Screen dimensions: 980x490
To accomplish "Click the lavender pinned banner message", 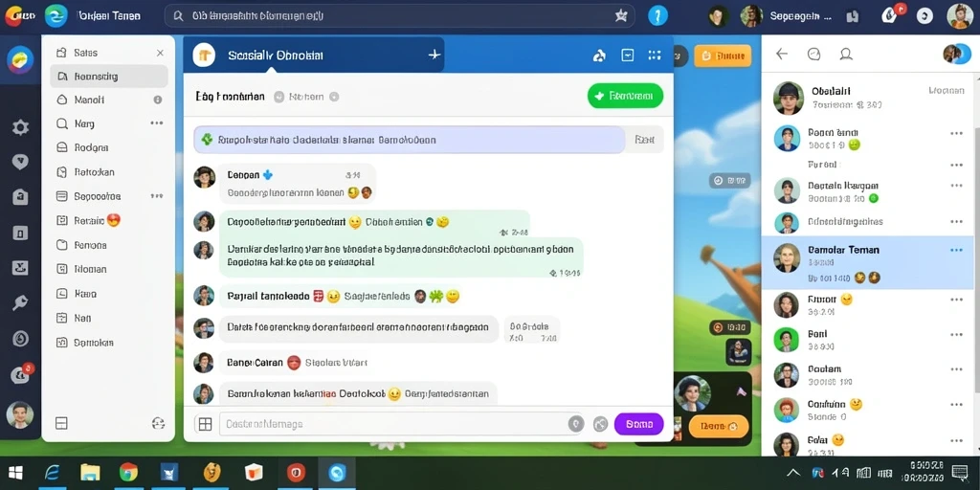I will click(410, 140).
